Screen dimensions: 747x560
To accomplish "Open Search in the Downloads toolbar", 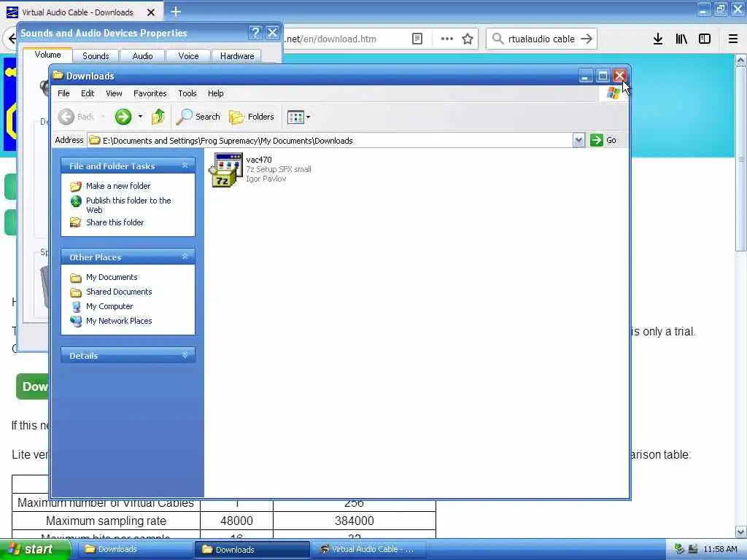I will [198, 117].
